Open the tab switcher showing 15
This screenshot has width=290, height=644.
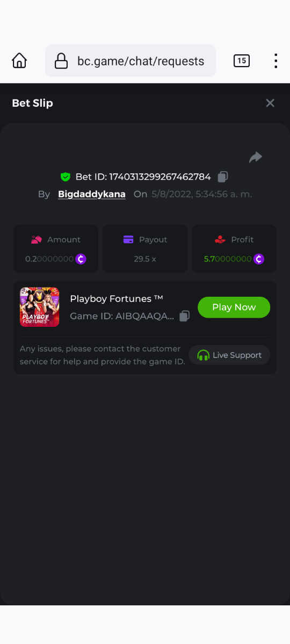click(242, 61)
